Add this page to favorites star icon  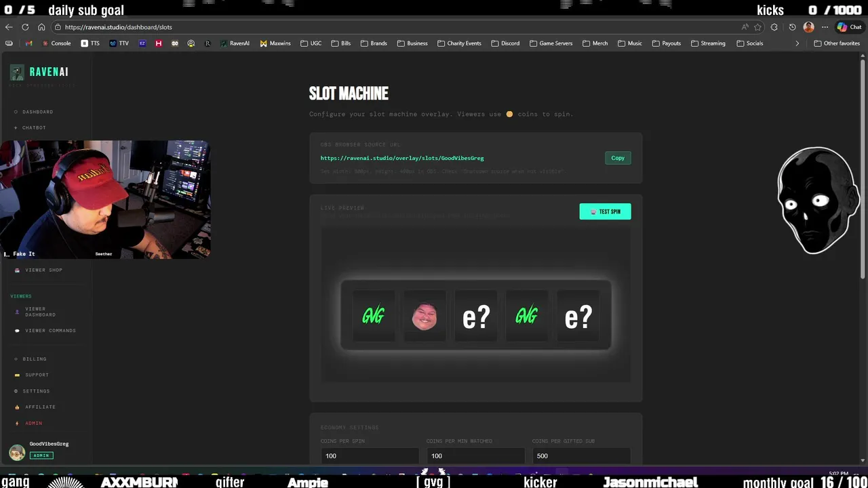click(x=757, y=27)
